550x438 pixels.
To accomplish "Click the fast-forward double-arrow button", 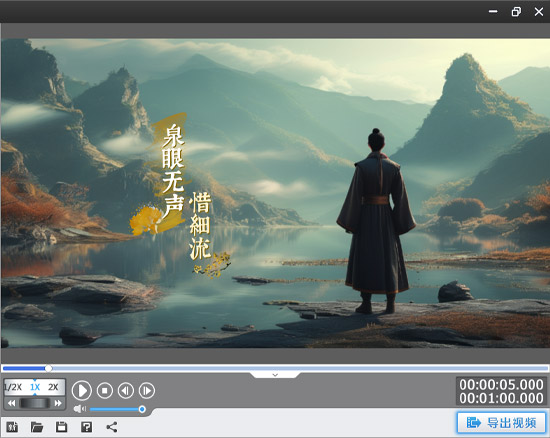I will tap(58, 403).
